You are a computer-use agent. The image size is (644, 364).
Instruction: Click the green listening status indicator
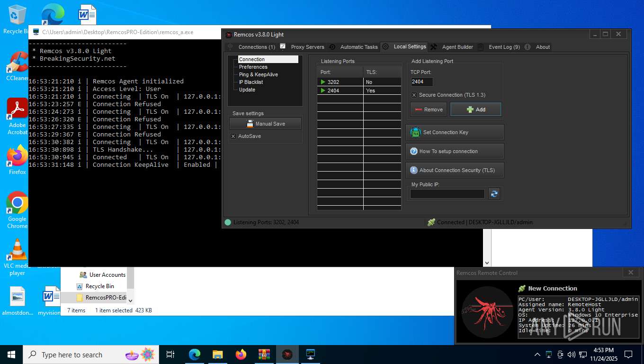(228, 222)
